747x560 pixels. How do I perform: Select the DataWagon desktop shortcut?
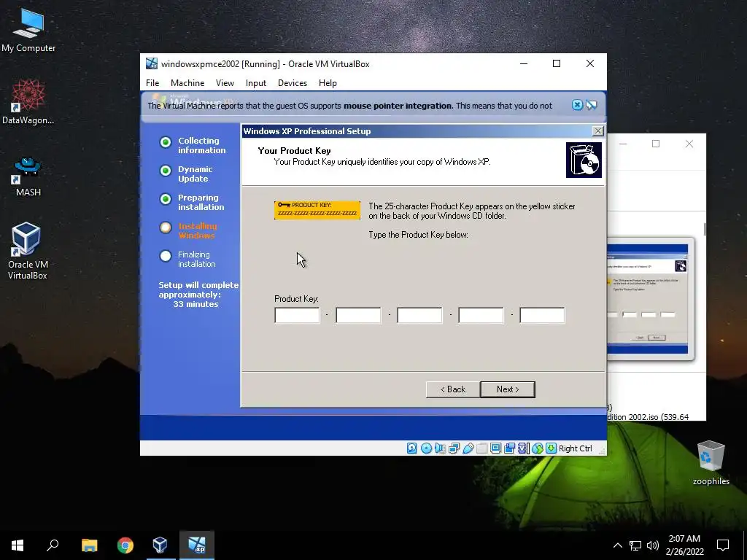28,102
